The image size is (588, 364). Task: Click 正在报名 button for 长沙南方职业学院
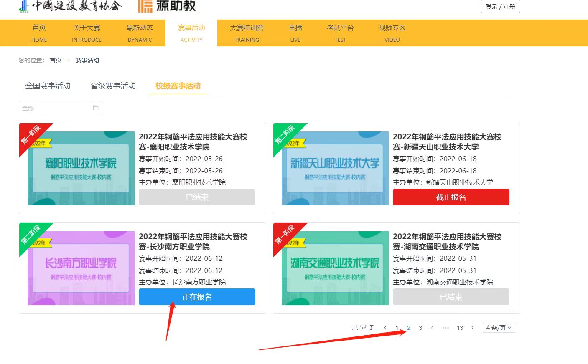tap(197, 297)
